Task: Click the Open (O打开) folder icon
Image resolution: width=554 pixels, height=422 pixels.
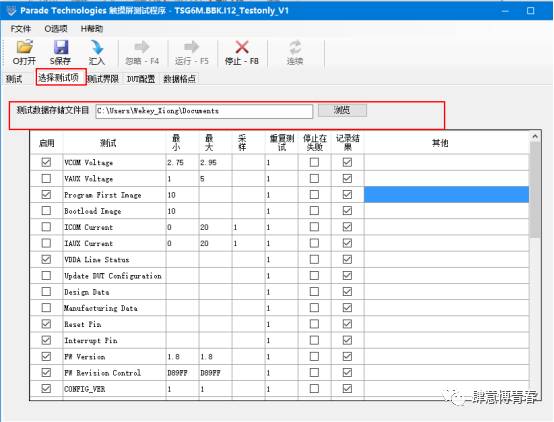Action: 24,47
